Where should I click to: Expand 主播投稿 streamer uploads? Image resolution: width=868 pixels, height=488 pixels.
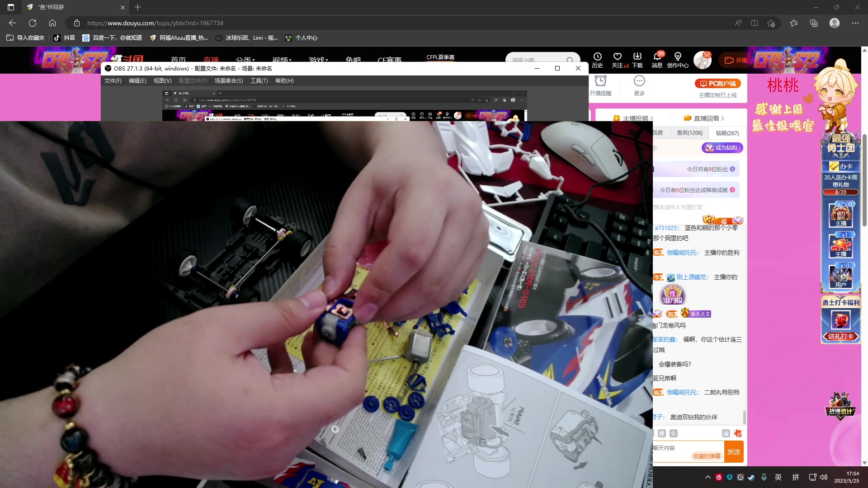(633, 118)
